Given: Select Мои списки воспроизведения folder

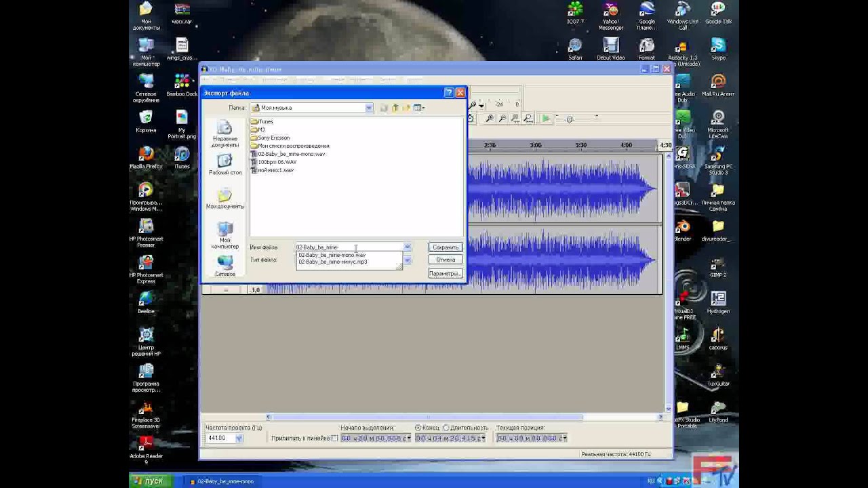Looking at the screenshot, I should pos(290,146).
